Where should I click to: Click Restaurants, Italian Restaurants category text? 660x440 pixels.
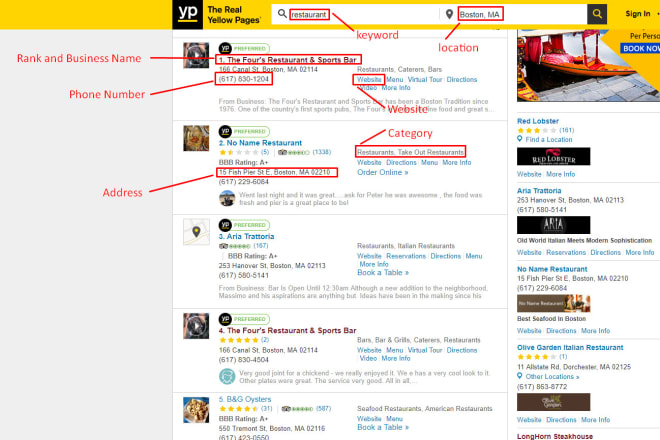pos(406,246)
